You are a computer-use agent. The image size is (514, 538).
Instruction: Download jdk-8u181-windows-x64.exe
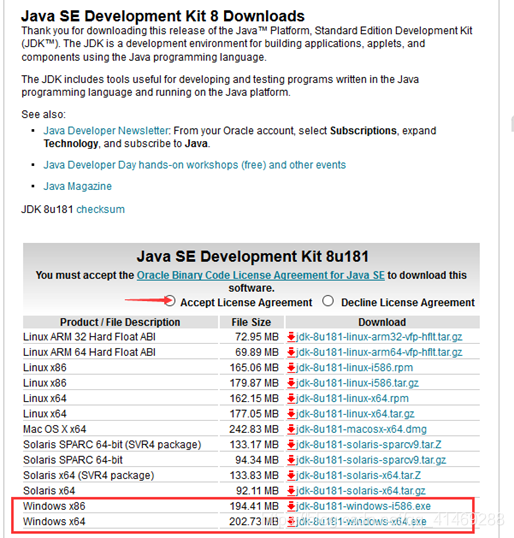tap(361, 522)
